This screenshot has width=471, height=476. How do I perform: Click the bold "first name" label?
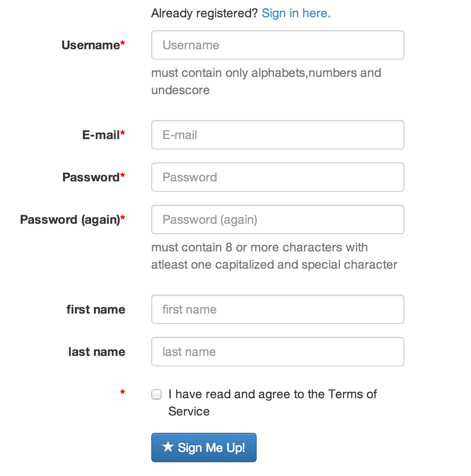96,309
